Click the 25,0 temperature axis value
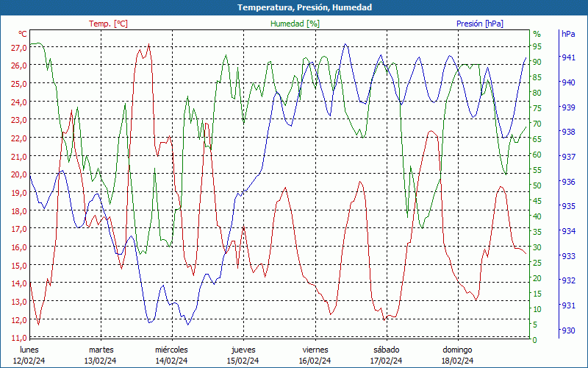Screen dimensions: 588x368 pos(19,84)
